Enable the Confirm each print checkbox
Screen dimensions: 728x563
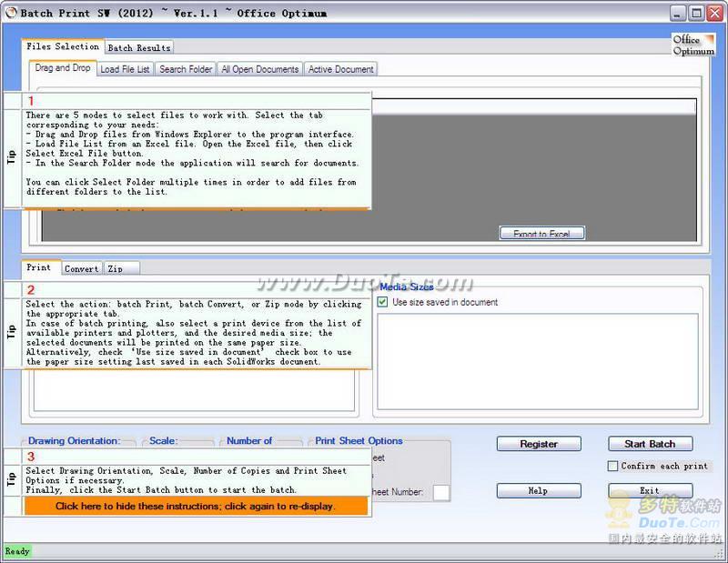(x=613, y=466)
